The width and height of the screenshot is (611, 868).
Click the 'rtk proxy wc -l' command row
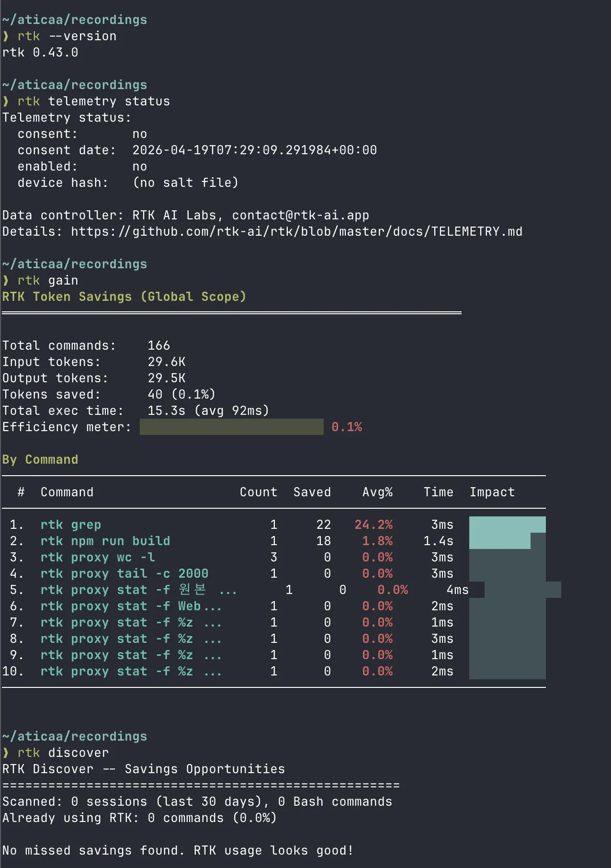point(98,557)
